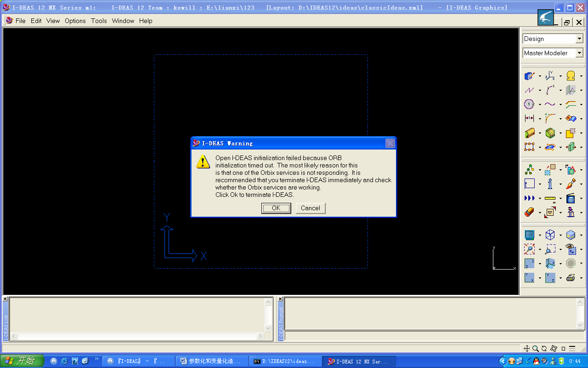Viewport: 588px width, 368px height.
Task: Select the circle tool marked 1 2
Action: 530,104
